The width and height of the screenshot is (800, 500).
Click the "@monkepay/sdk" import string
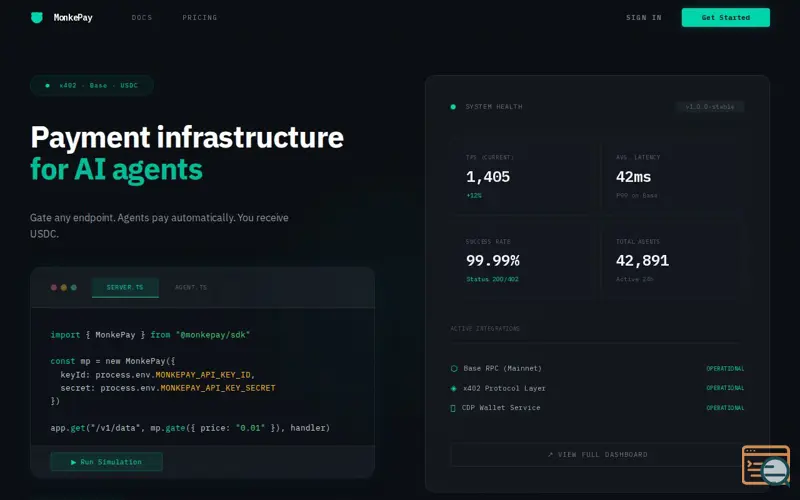213,335
